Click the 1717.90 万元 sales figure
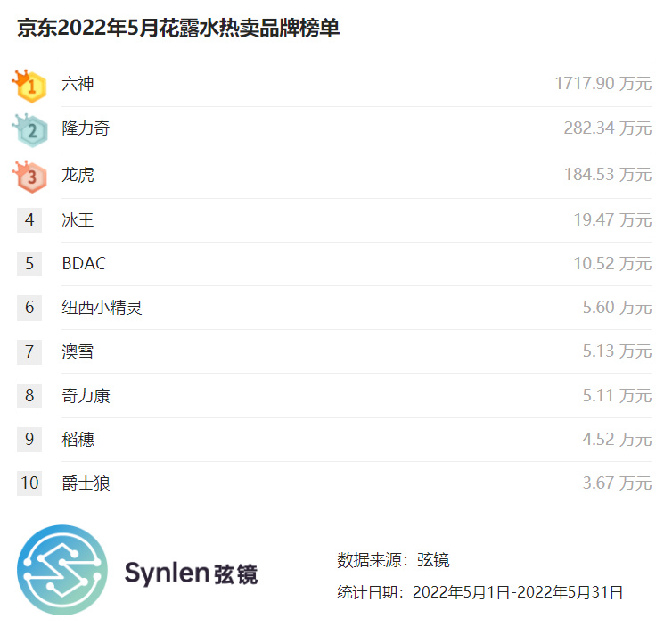 click(x=602, y=85)
